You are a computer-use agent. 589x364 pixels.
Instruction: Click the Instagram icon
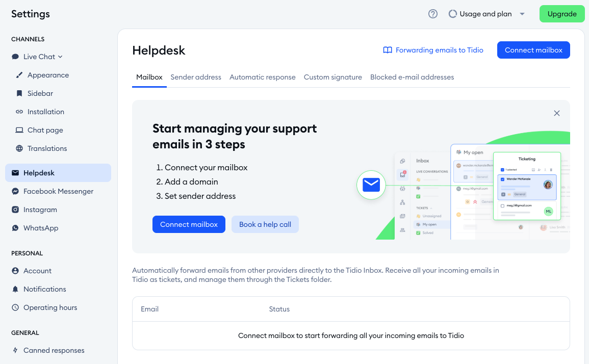[15, 210]
